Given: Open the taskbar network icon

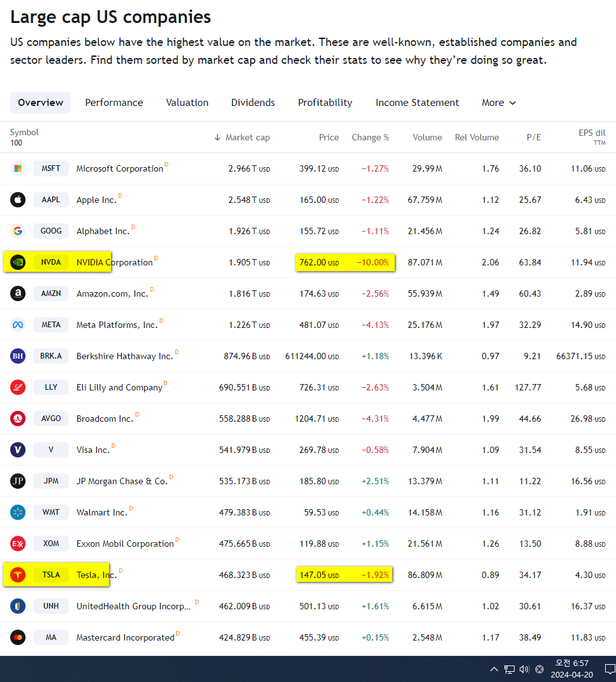Looking at the screenshot, I should [x=509, y=669].
